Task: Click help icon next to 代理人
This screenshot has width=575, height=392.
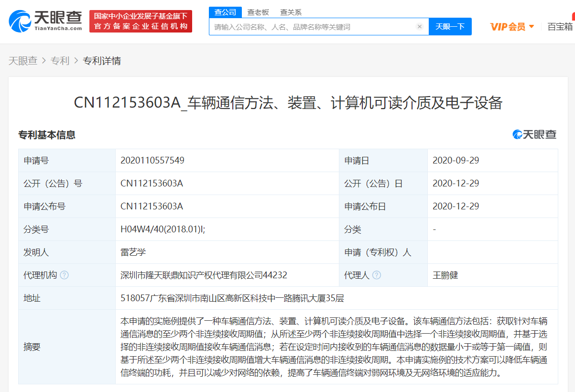Action: click(377, 275)
